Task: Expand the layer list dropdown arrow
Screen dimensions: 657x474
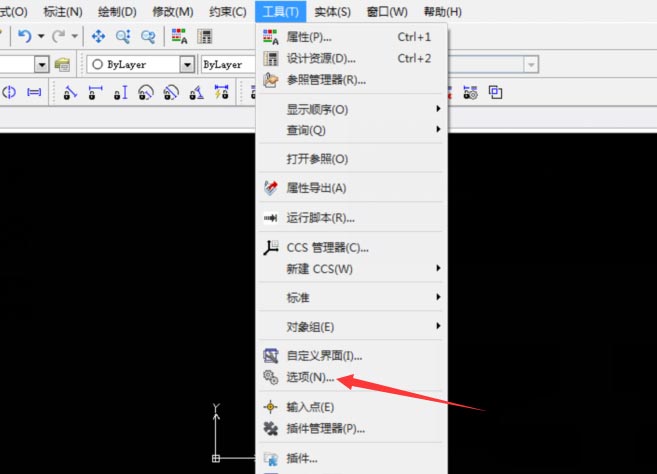Action: pos(41,65)
